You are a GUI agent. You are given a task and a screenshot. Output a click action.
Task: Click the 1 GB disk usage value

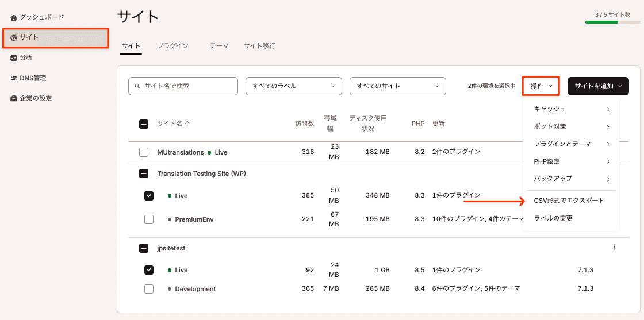click(381, 270)
